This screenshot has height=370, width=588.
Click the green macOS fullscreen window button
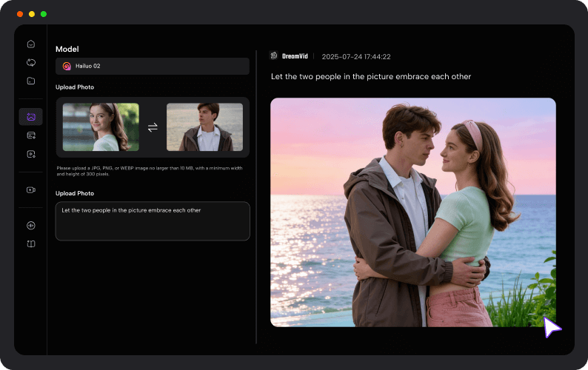(44, 14)
